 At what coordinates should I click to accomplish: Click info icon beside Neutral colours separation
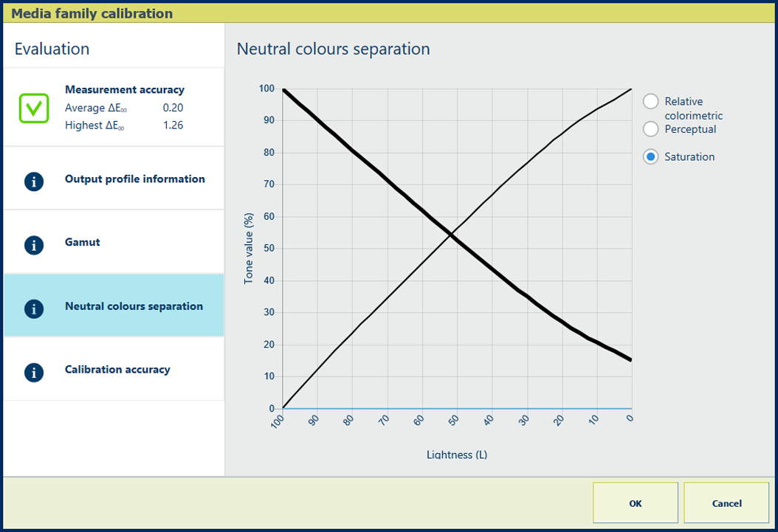click(34, 308)
